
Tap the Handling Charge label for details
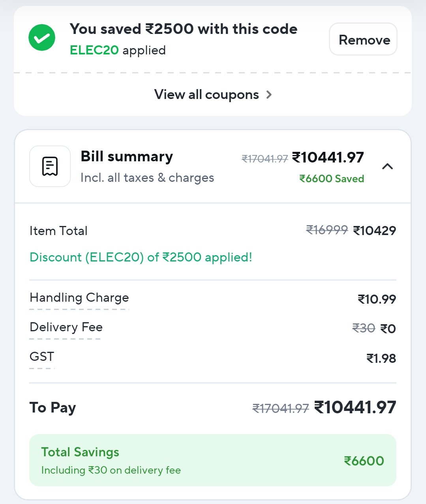(79, 298)
